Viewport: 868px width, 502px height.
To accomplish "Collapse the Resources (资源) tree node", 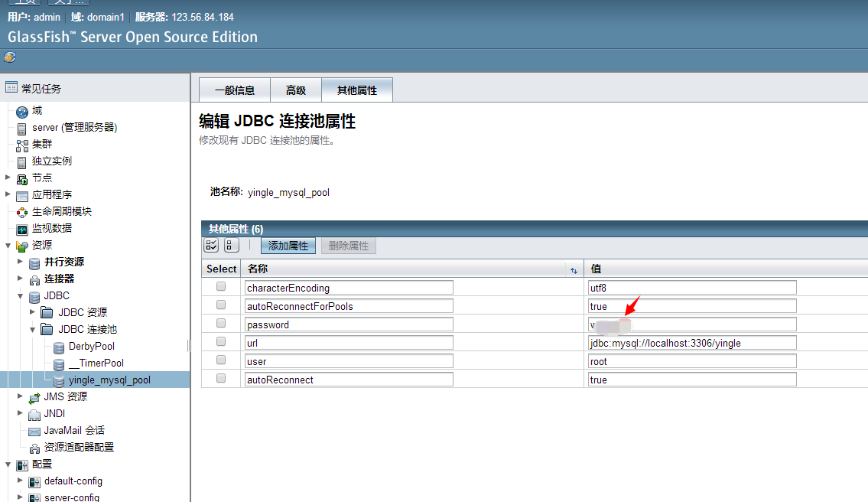I will coord(8,245).
